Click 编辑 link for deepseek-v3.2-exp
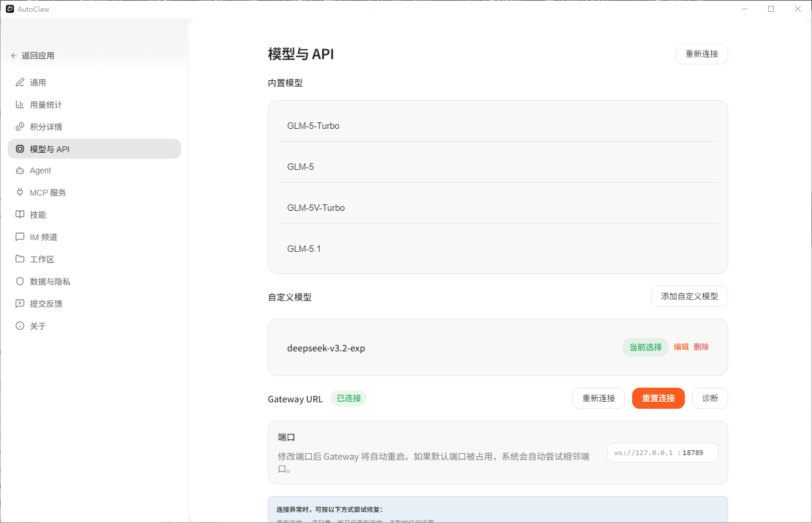Screen dimensions: 812x523 coord(681,347)
